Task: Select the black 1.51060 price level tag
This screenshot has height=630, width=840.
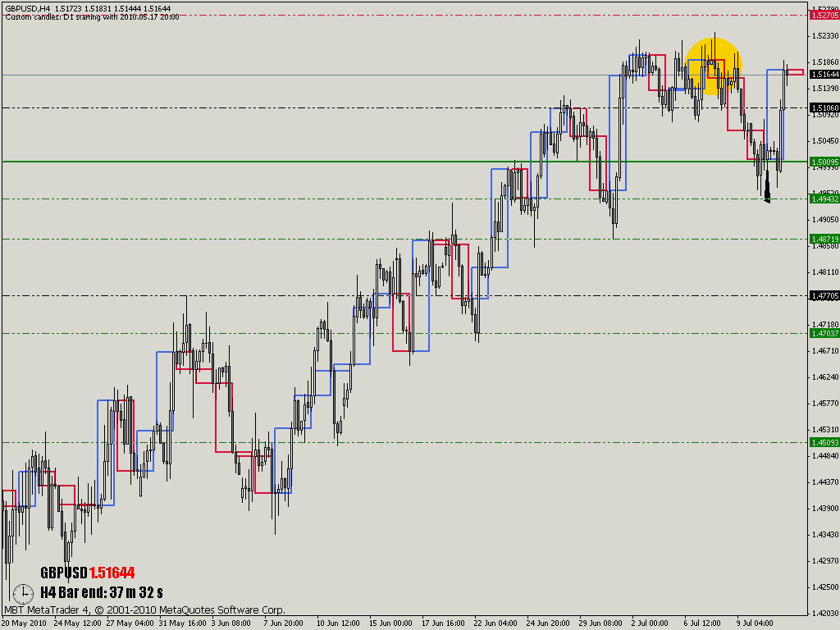Action: (824, 107)
